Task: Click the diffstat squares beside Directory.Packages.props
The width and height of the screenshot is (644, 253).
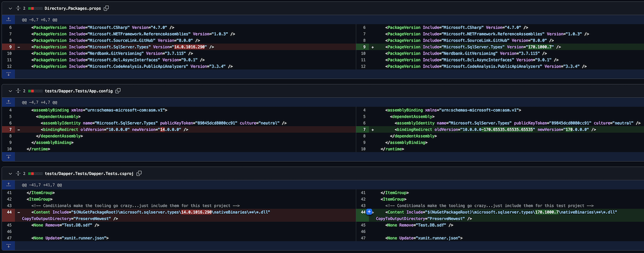Action: 34,9
